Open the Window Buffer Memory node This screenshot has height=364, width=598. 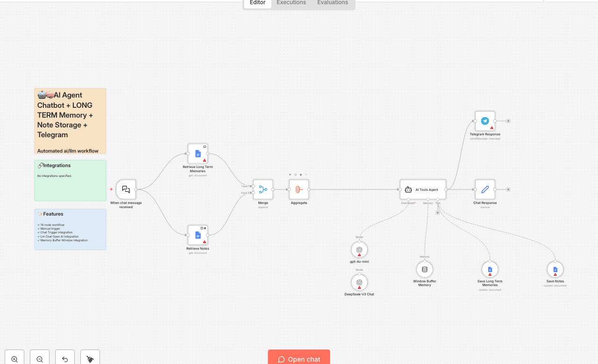click(x=424, y=269)
